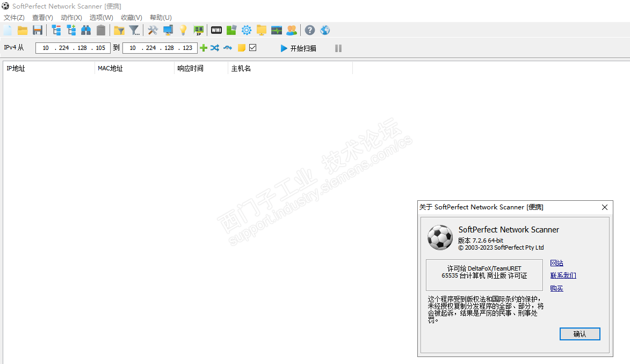Close the About dialog with X
The height and width of the screenshot is (364, 630).
(x=605, y=207)
